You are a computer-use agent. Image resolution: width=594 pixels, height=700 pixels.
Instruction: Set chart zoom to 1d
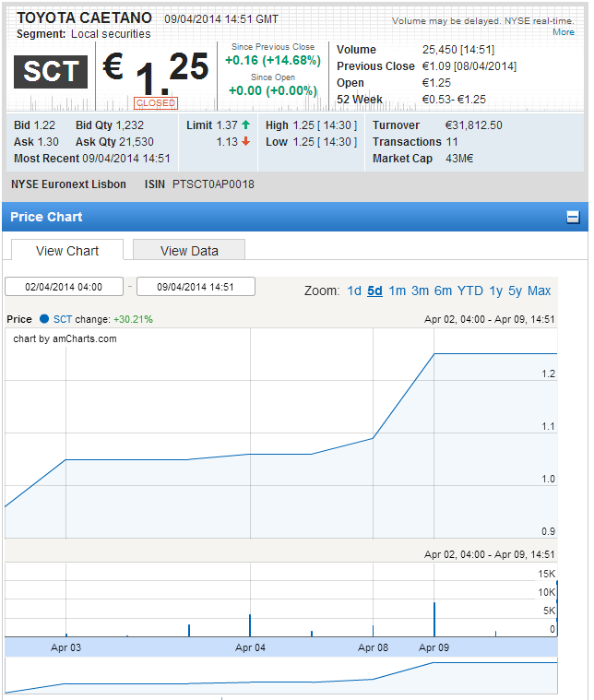tap(354, 291)
